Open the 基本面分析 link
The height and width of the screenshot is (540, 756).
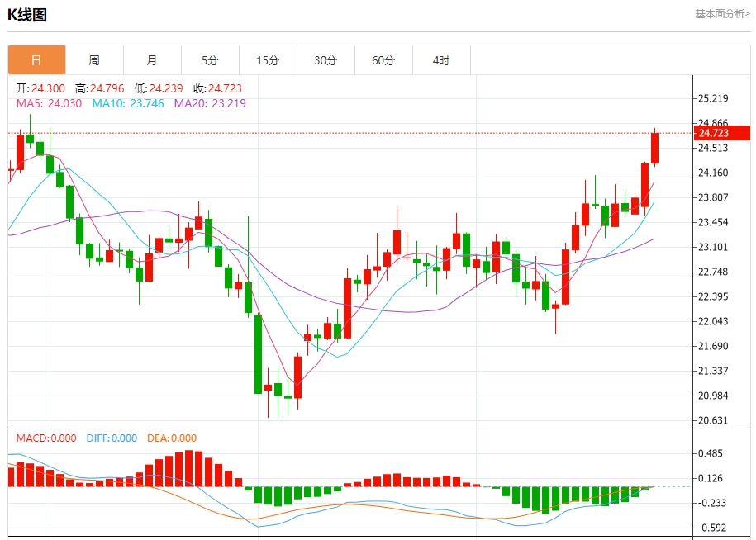pos(722,14)
